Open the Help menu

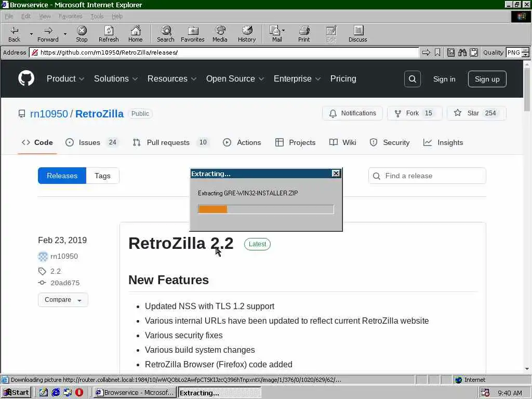click(x=117, y=16)
